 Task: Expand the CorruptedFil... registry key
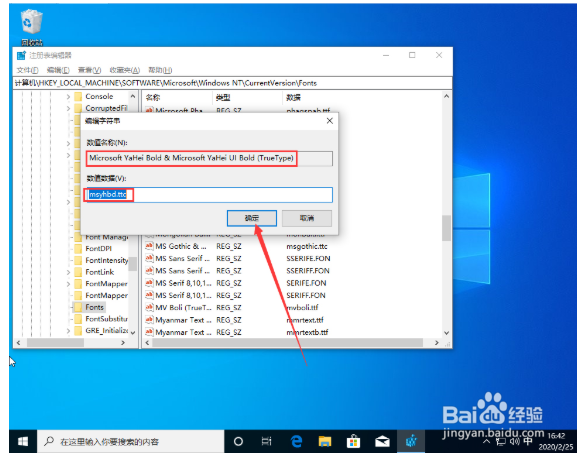coord(68,109)
